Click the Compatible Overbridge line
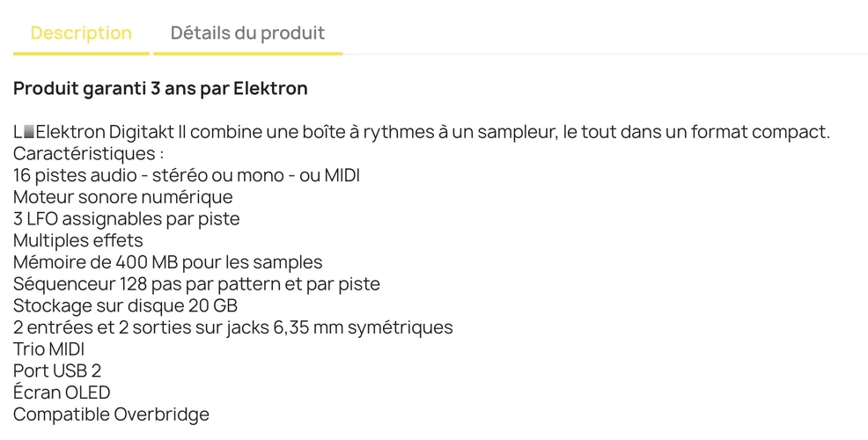This screenshot has height=440, width=868. click(x=112, y=414)
